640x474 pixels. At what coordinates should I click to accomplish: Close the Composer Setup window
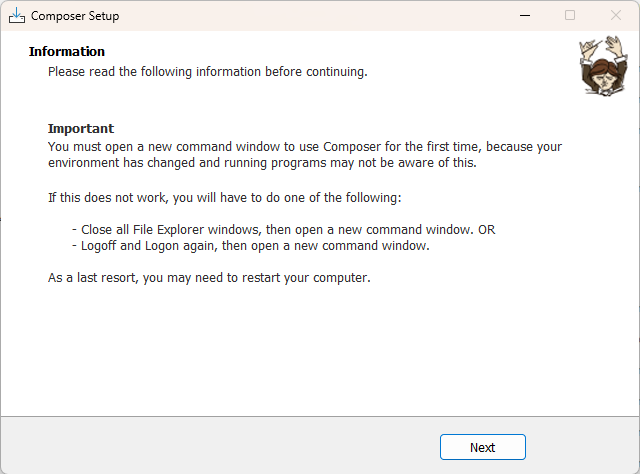(616, 15)
